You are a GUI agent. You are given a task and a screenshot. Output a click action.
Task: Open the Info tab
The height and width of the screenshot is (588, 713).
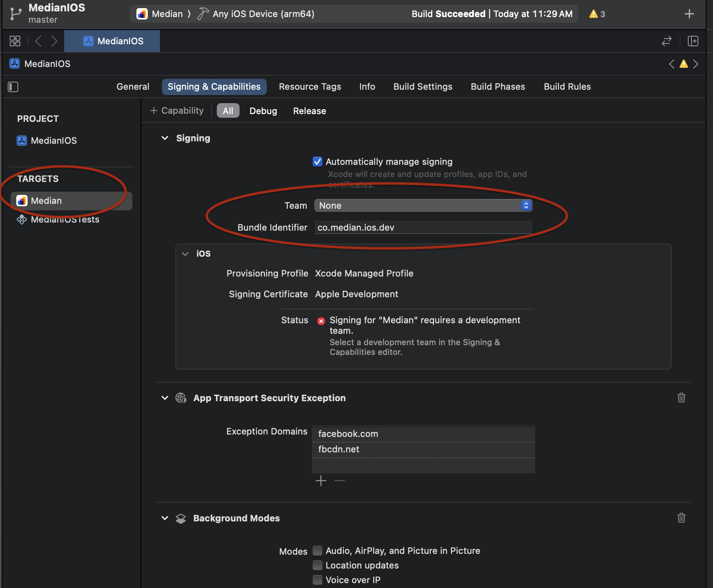tap(367, 86)
